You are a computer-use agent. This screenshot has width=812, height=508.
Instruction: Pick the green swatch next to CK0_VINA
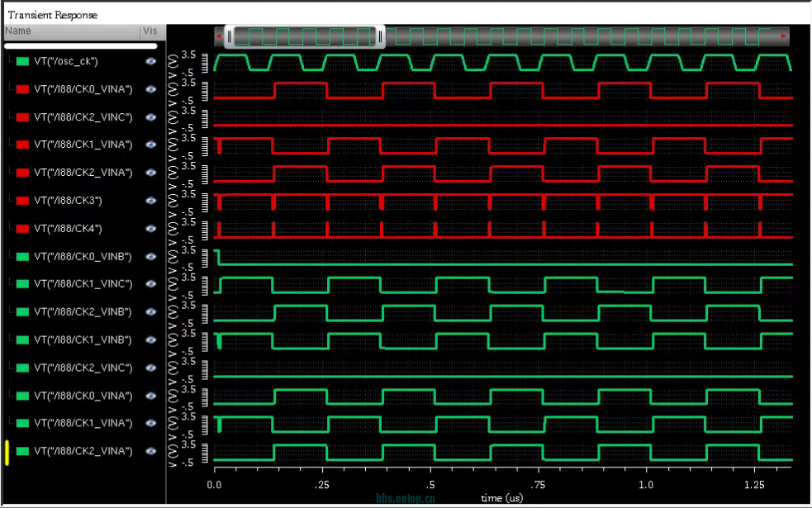click(22, 396)
